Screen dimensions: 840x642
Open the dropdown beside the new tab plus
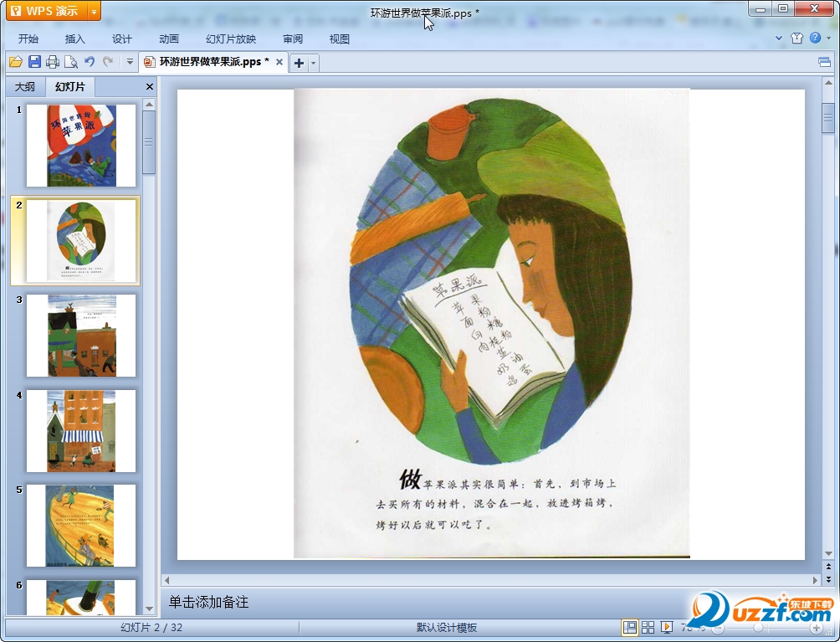tap(314, 64)
